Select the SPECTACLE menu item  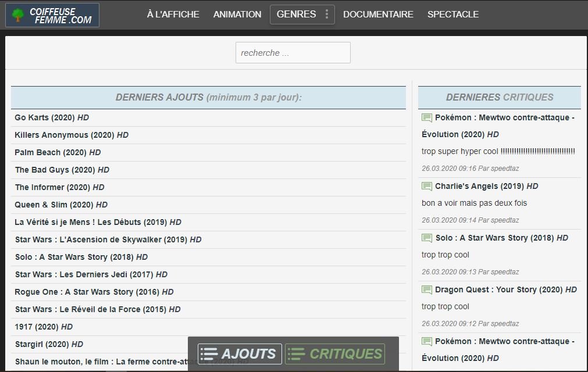click(453, 14)
